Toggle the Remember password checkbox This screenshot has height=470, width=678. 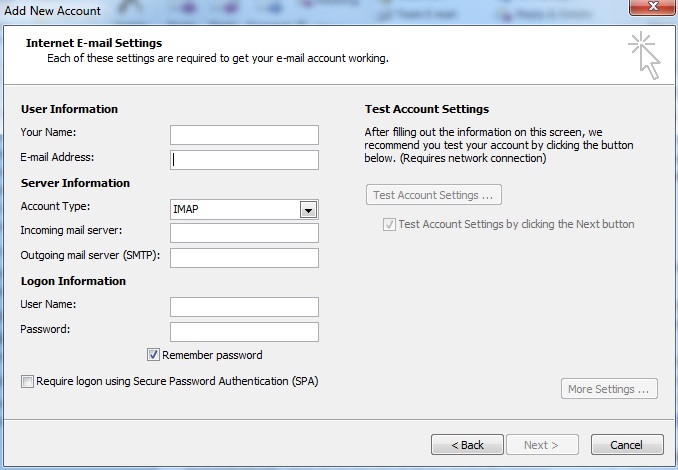click(154, 355)
